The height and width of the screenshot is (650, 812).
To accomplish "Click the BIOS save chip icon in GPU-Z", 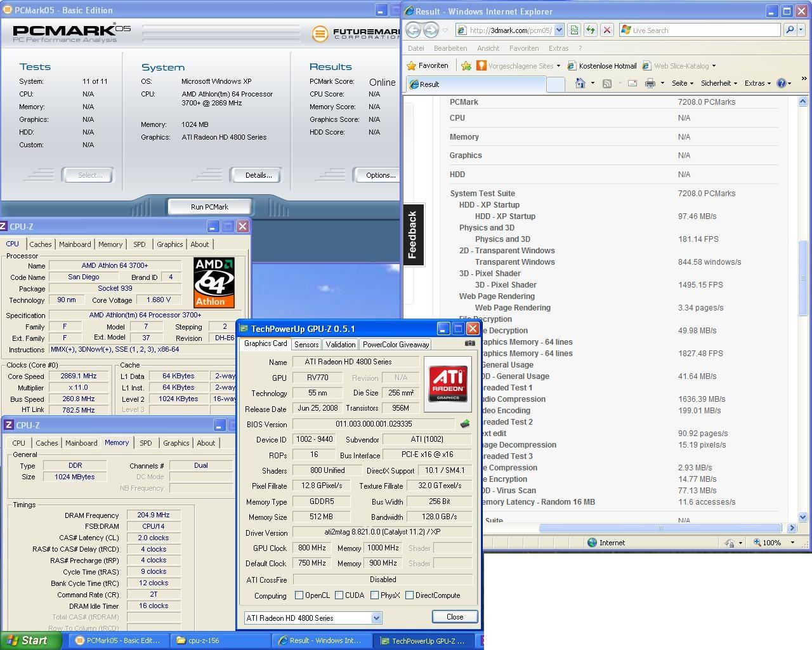I will pos(465,424).
